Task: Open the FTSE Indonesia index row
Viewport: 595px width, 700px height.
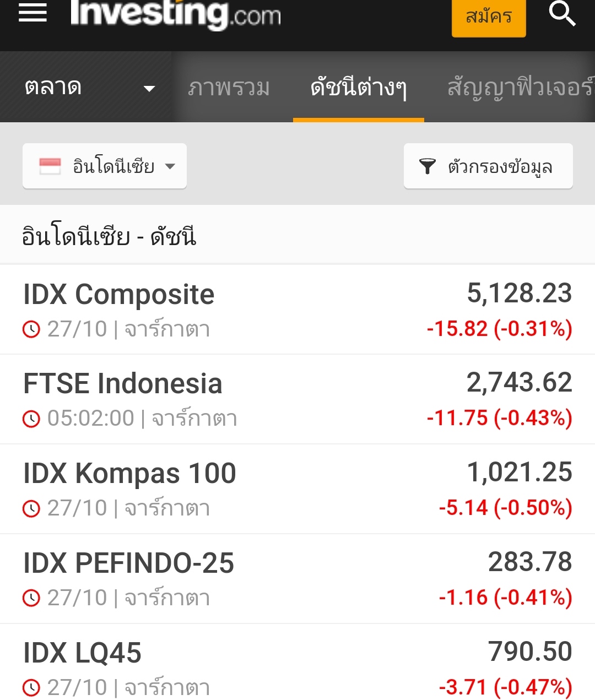Action: [x=297, y=400]
